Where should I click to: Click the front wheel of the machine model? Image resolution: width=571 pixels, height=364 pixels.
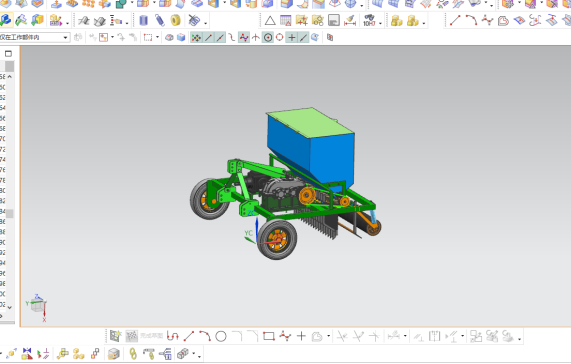pyautogui.click(x=277, y=240)
